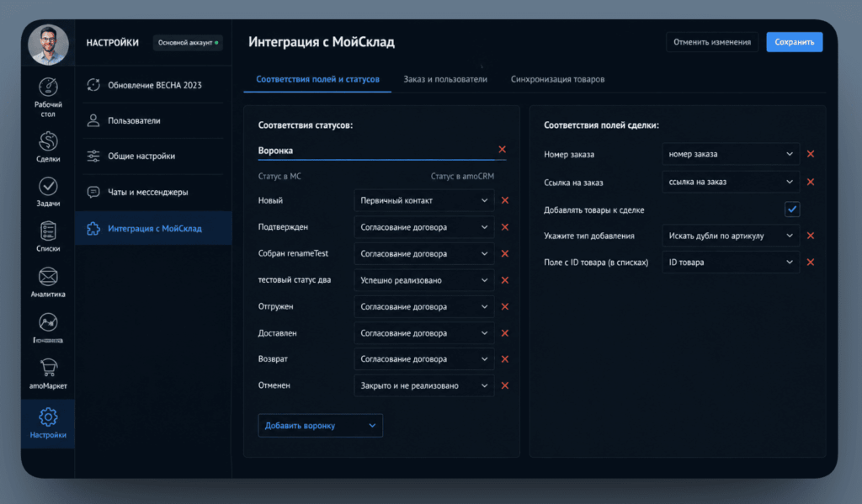The width and height of the screenshot is (862, 504).
Task: Switch to Соответствия полей и статусов tab
Action: [x=317, y=79]
